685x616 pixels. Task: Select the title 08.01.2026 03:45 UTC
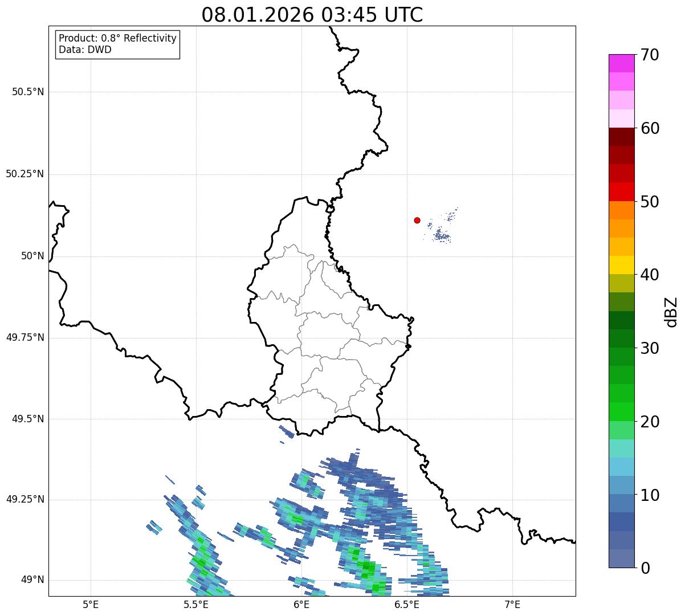(312, 15)
